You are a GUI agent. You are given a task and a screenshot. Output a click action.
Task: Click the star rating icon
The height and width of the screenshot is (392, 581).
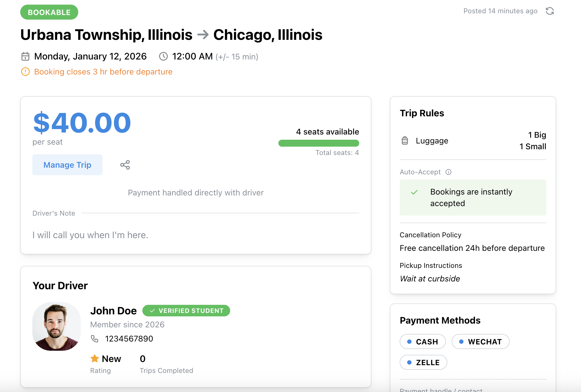95,359
